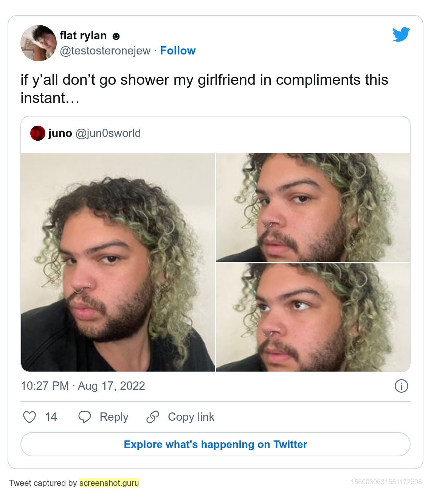Open the tweet info icon

coord(401,386)
